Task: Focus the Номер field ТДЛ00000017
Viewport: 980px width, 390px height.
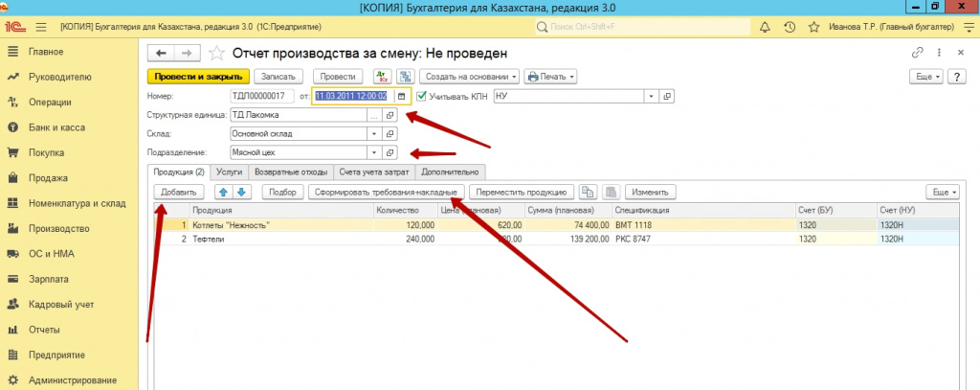Action: tap(262, 97)
